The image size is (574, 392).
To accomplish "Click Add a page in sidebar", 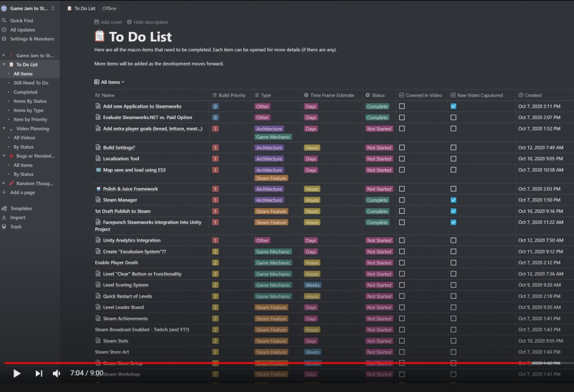I will pos(22,193).
